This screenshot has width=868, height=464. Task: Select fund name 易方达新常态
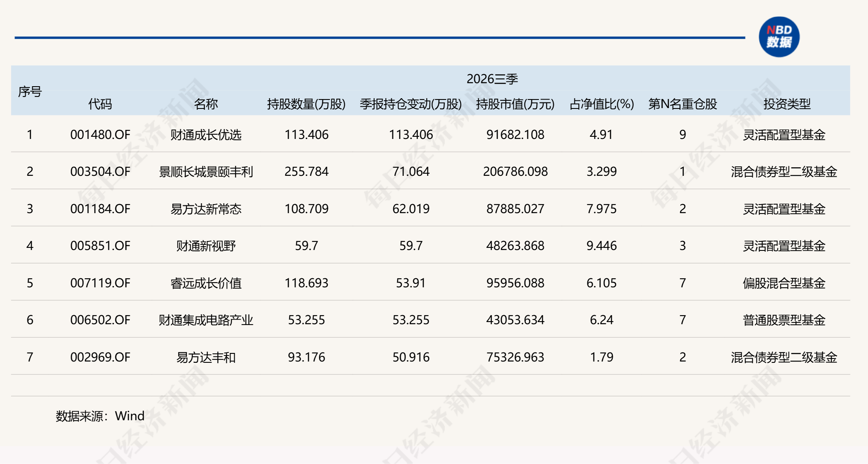click(206, 209)
